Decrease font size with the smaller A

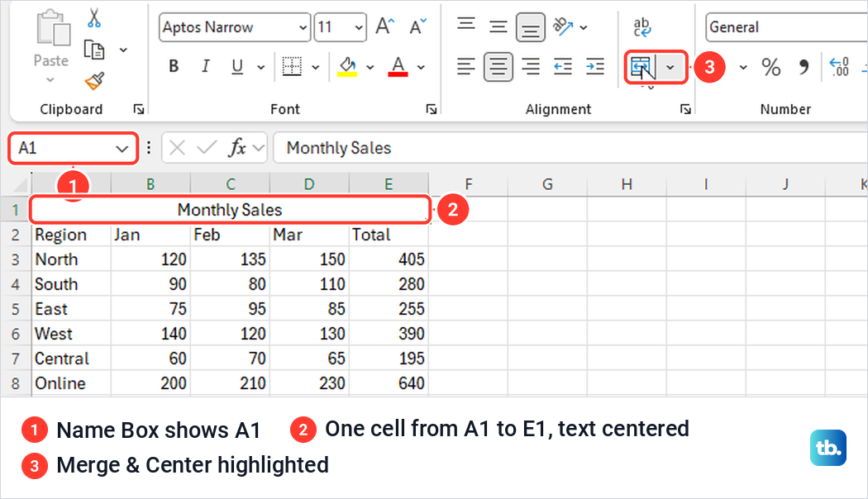417,26
